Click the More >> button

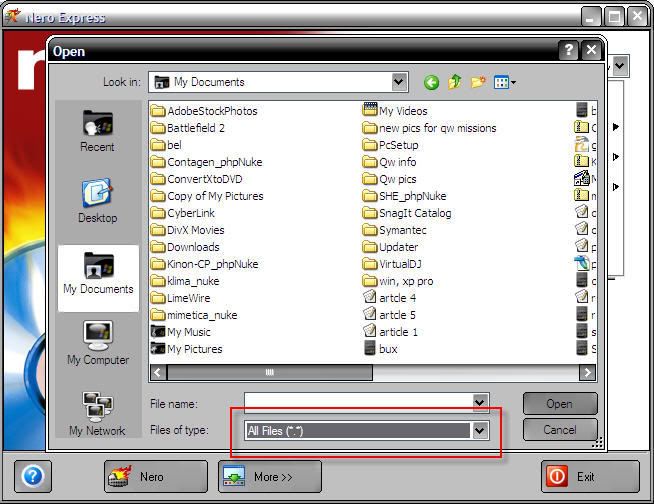[x=269, y=476]
